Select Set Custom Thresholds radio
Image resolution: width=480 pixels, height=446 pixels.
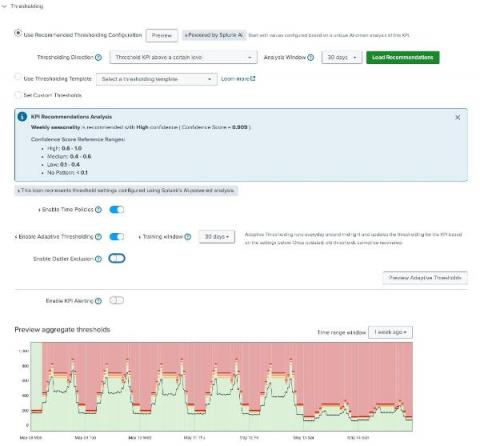tap(18, 95)
